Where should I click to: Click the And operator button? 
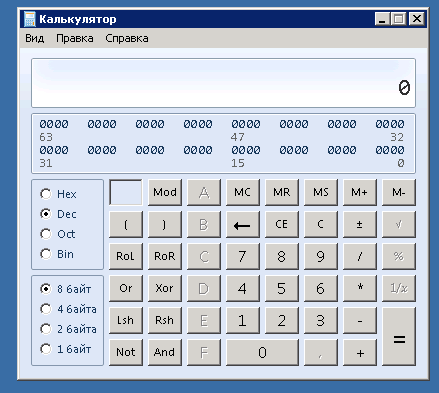165,352
